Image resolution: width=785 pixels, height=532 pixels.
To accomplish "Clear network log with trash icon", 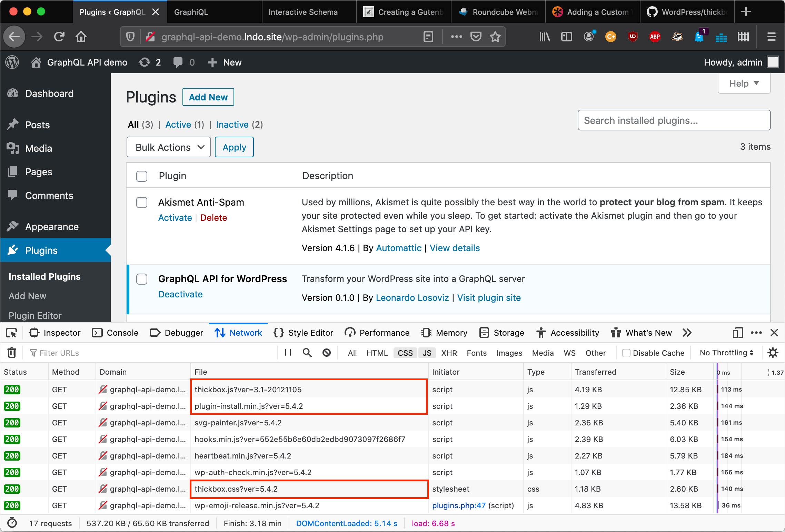I will click(x=12, y=353).
